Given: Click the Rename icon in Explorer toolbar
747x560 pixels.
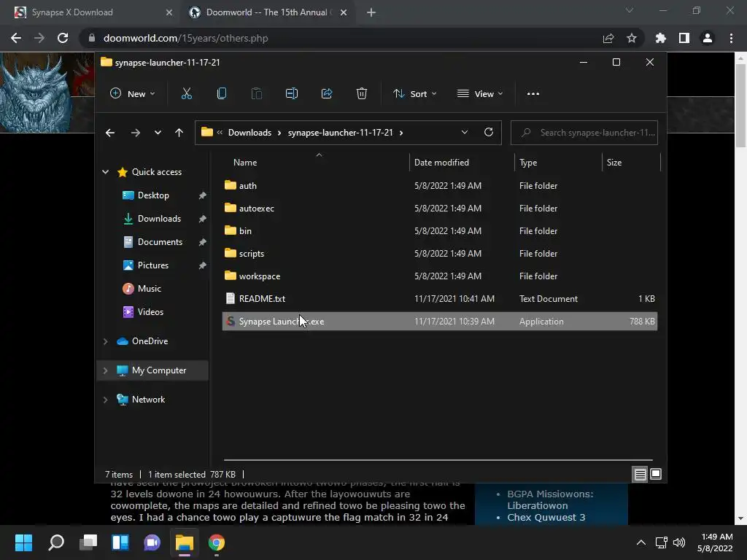Looking at the screenshot, I should [x=292, y=94].
